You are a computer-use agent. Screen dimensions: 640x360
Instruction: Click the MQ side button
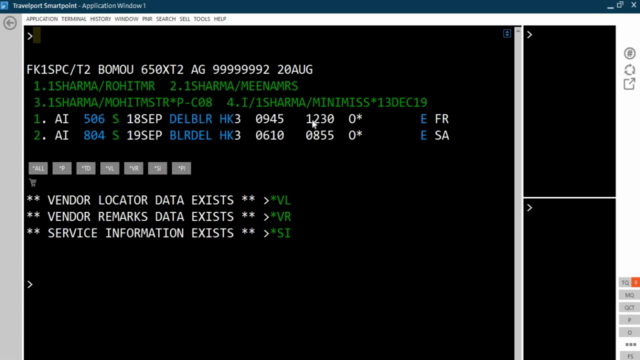click(629, 295)
